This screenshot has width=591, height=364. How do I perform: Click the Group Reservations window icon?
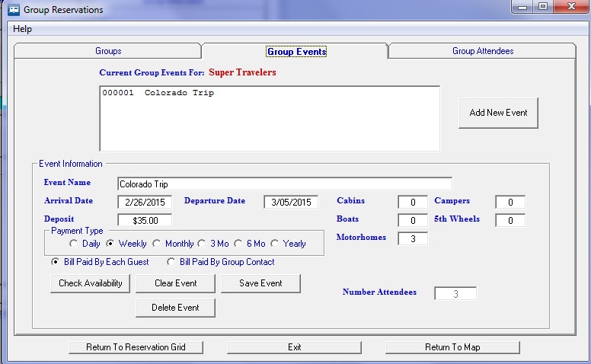coord(14,9)
